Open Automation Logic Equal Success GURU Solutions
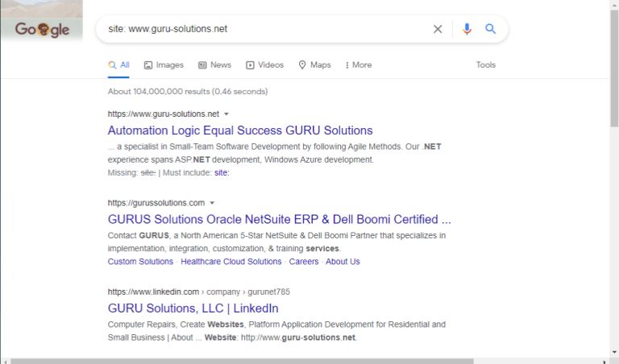619x364 pixels. click(240, 130)
